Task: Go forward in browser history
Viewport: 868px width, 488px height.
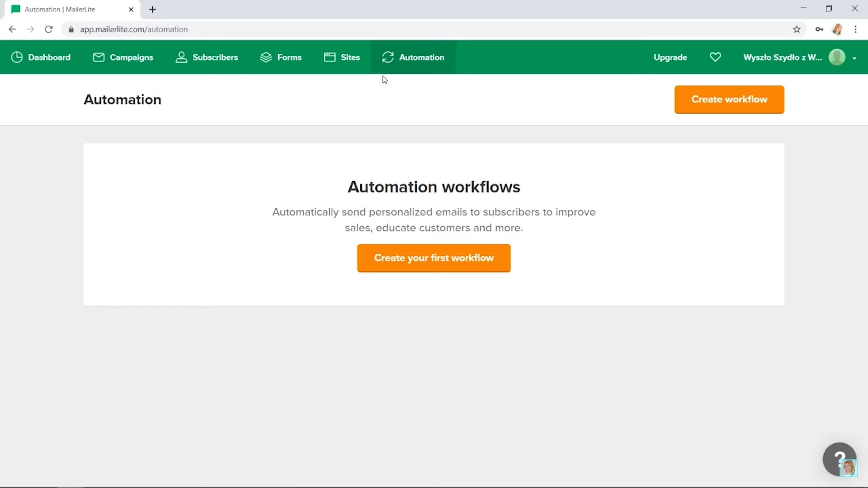Action: tap(30, 29)
